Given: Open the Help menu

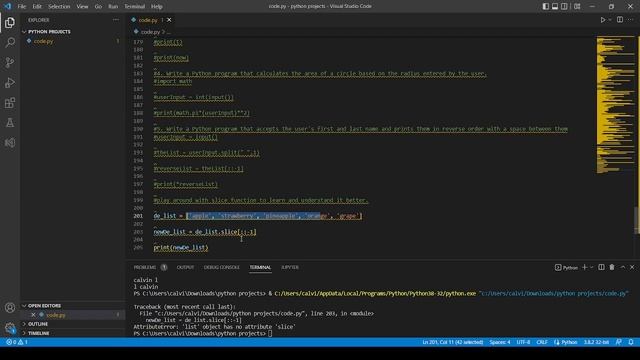Looking at the screenshot, I should click(x=157, y=6).
